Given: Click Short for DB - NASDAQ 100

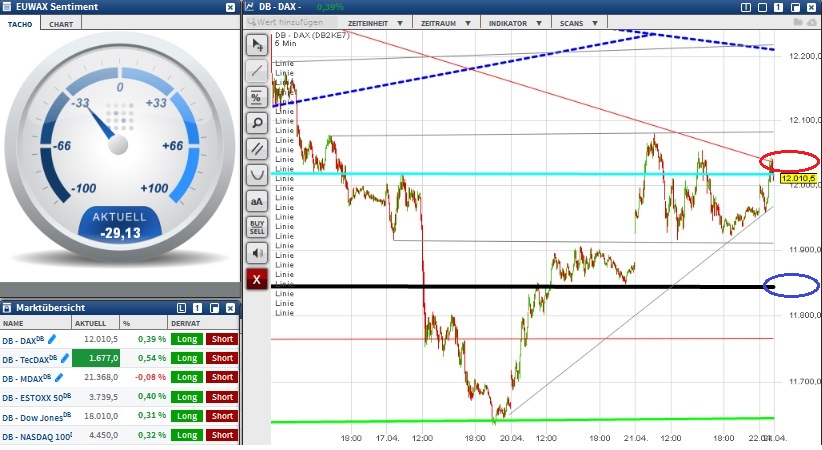Looking at the screenshot, I should [222, 435].
